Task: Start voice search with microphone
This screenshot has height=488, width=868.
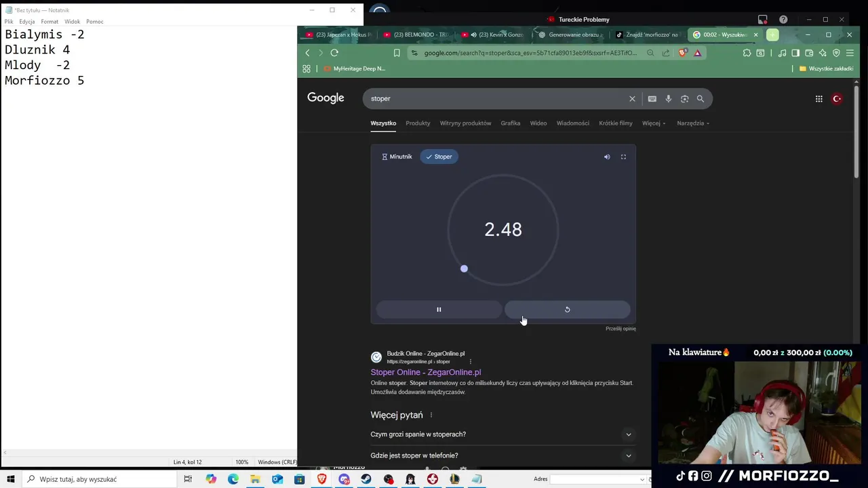Action: [x=669, y=99]
